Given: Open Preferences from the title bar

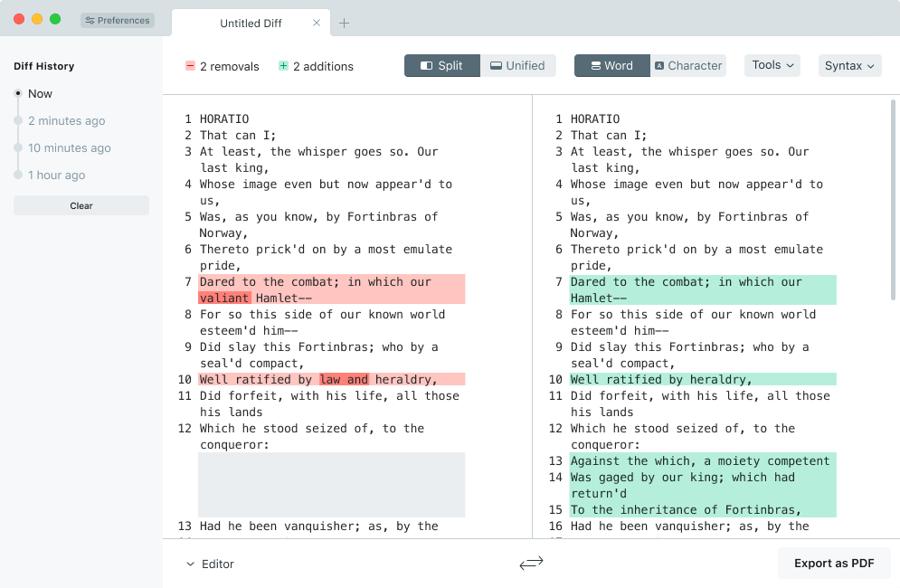Looking at the screenshot, I should (118, 20).
